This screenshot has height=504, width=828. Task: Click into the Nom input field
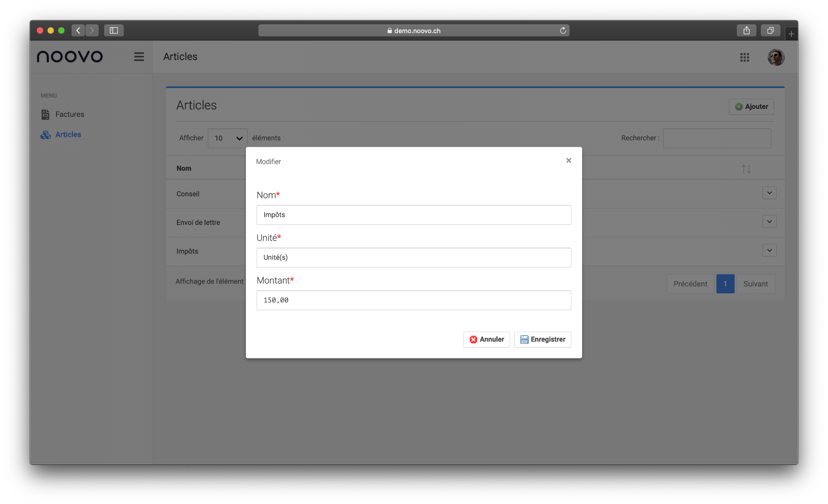pos(414,215)
